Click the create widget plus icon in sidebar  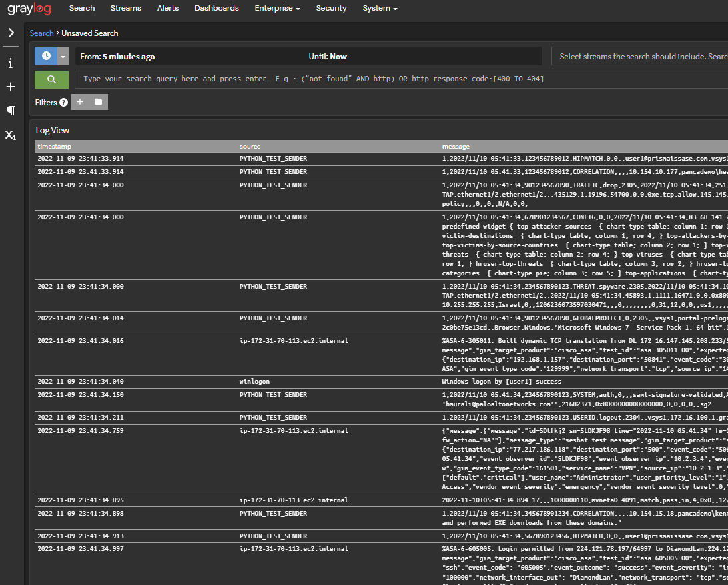pyautogui.click(x=11, y=87)
